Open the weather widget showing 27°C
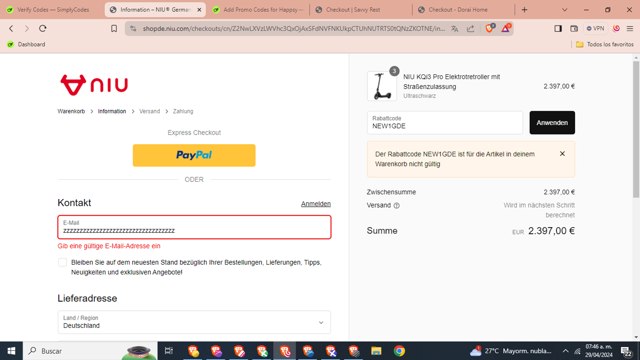The height and width of the screenshot is (360, 640). coord(510,351)
